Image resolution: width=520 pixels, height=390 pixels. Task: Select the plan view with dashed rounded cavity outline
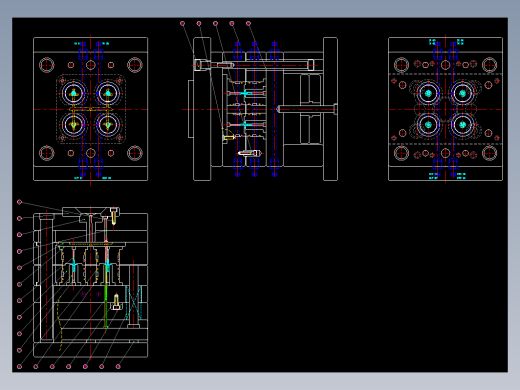click(91, 109)
